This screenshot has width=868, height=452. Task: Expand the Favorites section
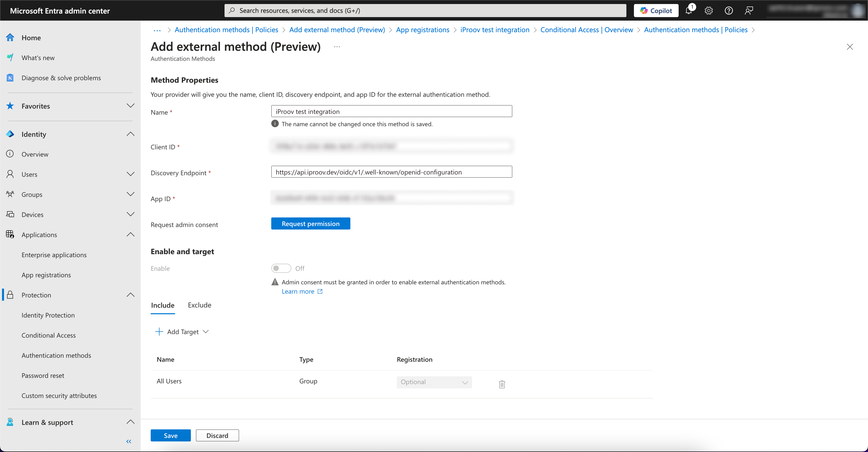click(130, 106)
